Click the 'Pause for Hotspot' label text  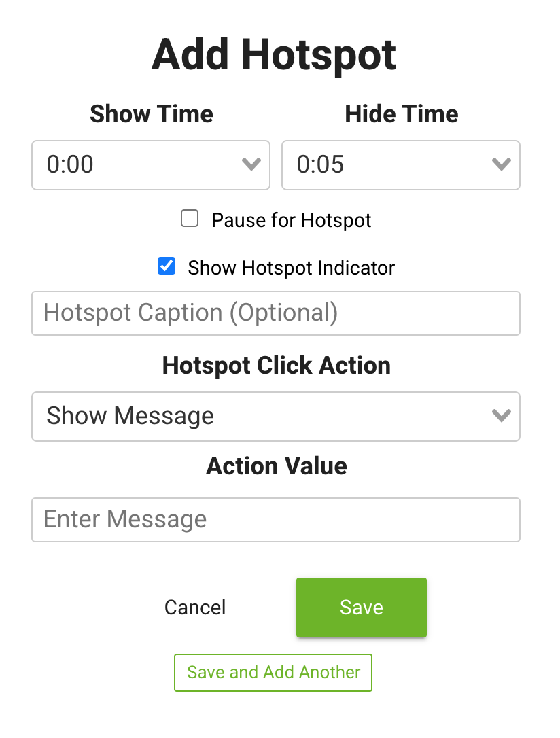click(292, 220)
